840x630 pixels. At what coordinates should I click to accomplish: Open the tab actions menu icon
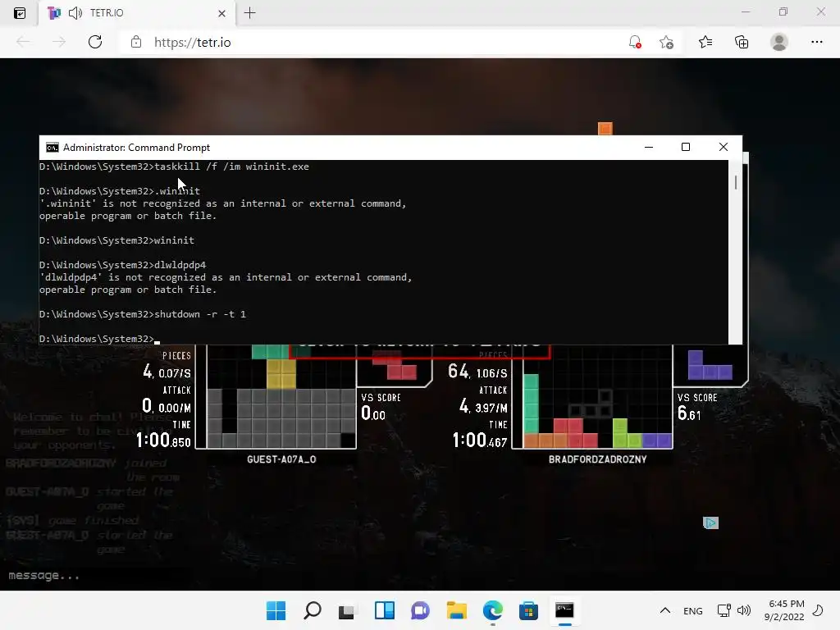coord(20,13)
